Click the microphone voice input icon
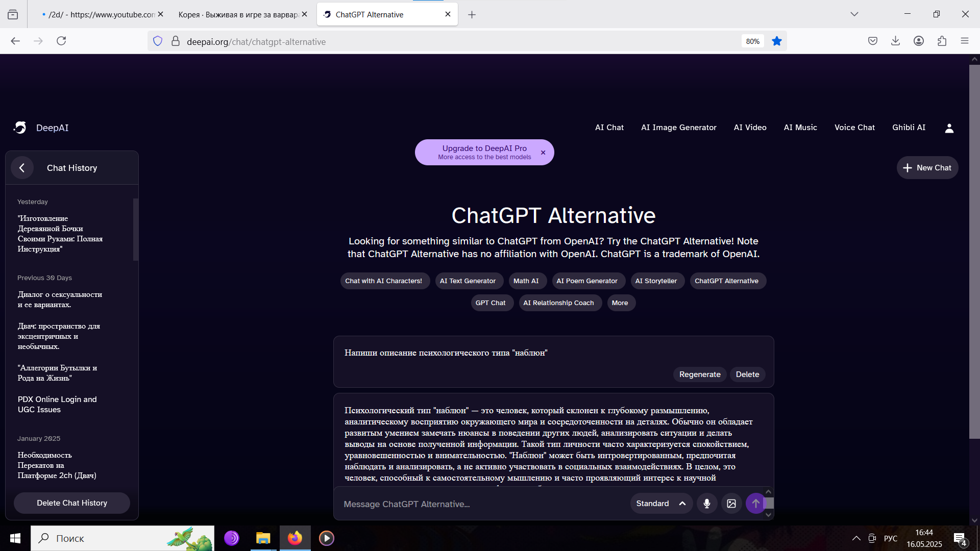 (x=706, y=504)
